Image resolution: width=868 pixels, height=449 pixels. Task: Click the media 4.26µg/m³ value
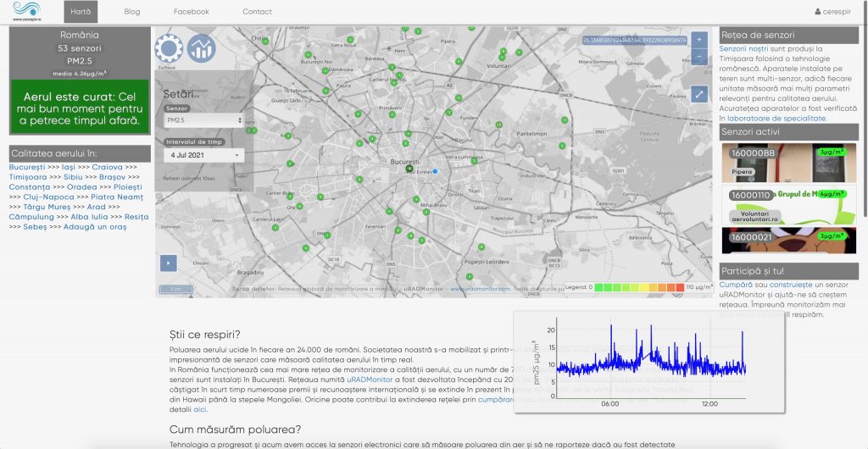(80, 73)
